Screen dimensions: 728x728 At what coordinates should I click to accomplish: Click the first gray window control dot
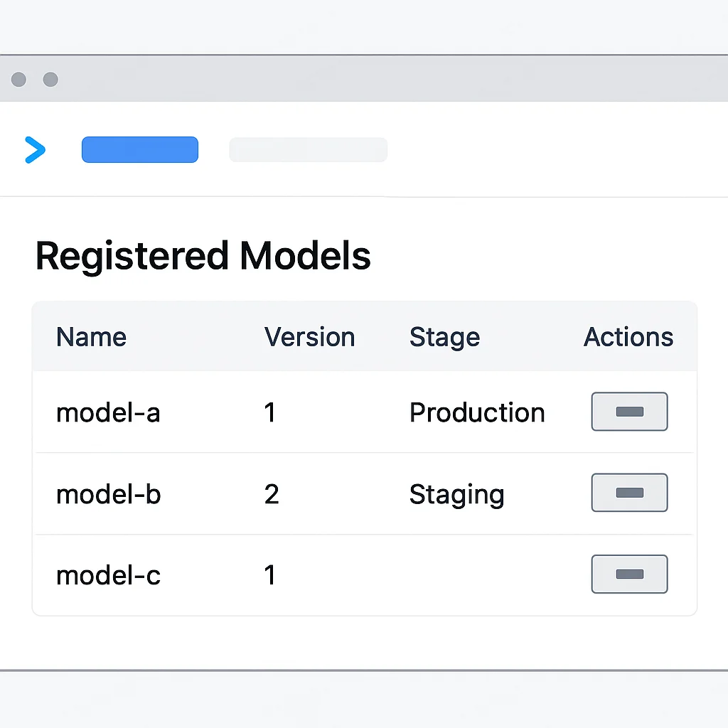pyautogui.click(x=18, y=80)
